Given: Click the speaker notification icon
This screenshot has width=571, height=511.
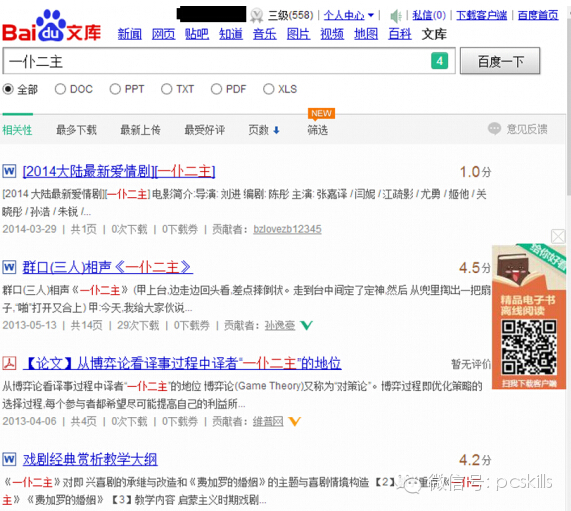Looking at the screenshot, I should click(x=395, y=16).
